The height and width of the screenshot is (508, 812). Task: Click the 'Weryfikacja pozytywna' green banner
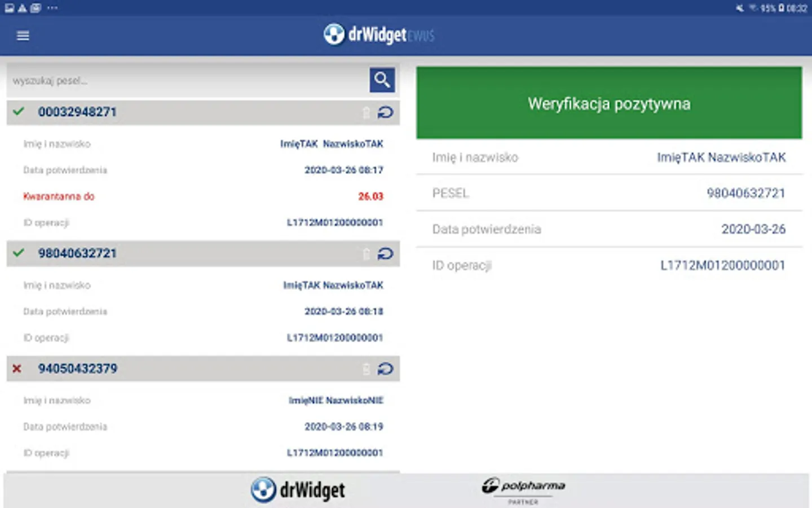[609, 103]
